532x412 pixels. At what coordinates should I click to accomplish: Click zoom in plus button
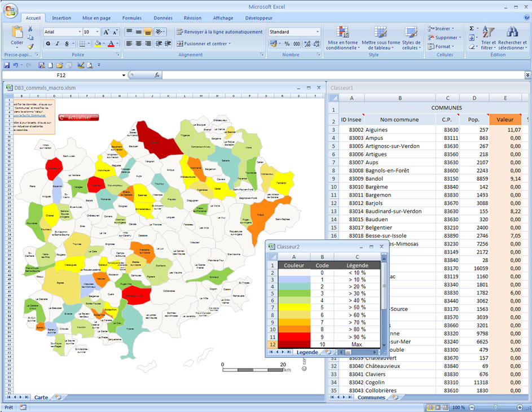click(520, 407)
